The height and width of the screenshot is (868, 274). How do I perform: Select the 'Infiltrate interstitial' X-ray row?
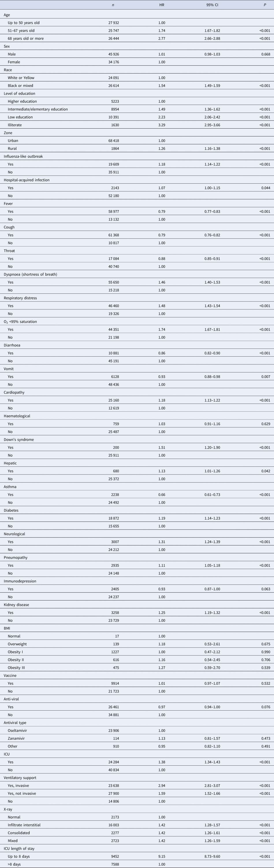(x=24, y=825)
